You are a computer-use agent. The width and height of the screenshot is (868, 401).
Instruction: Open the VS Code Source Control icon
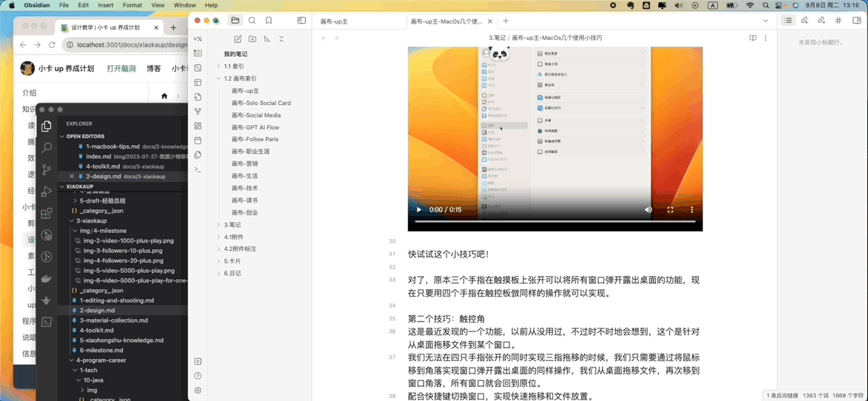pyautogui.click(x=47, y=169)
